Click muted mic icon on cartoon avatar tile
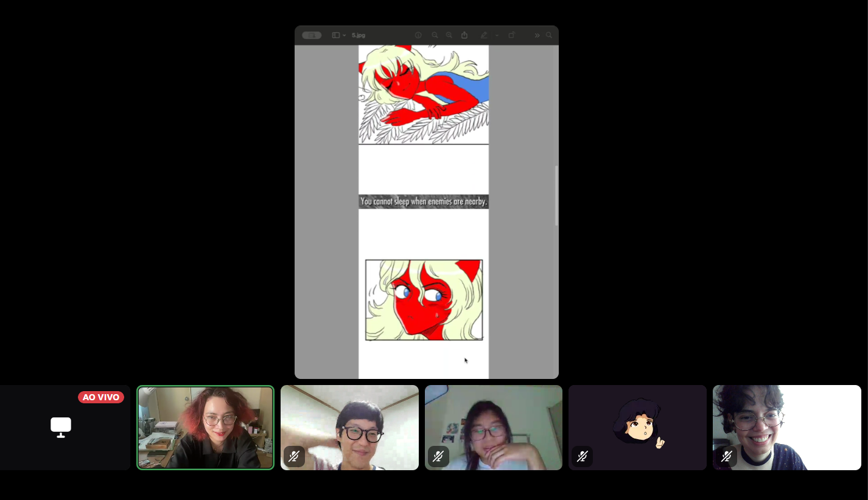This screenshot has height=500, width=868. point(582,456)
